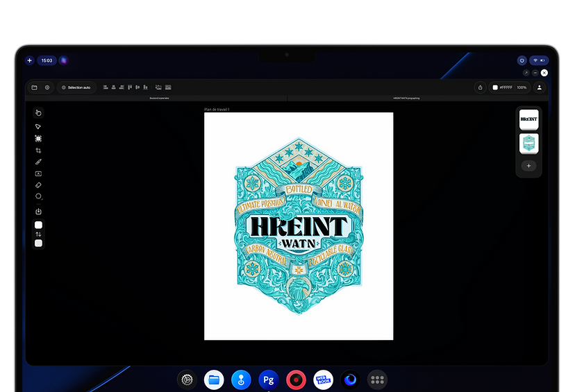This screenshot has height=392, width=575.
Task: Open the blue joystick-style app in the dock
Action: [241, 380]
